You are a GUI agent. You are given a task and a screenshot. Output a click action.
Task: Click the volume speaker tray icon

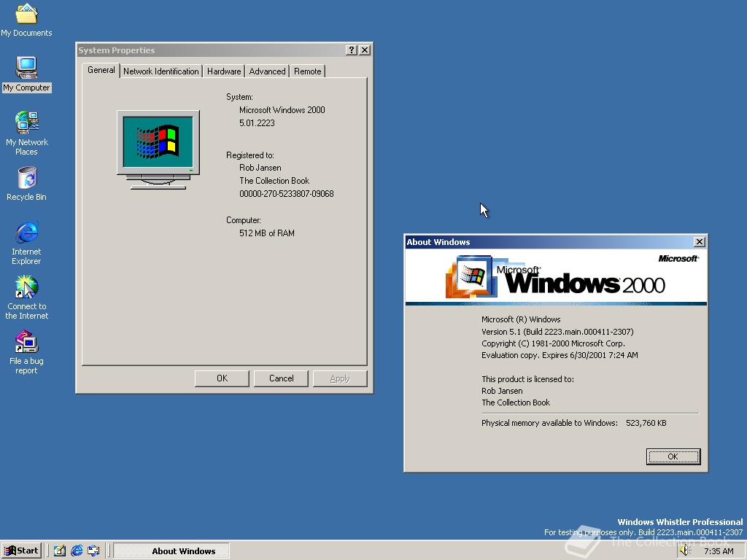(684, 551)
